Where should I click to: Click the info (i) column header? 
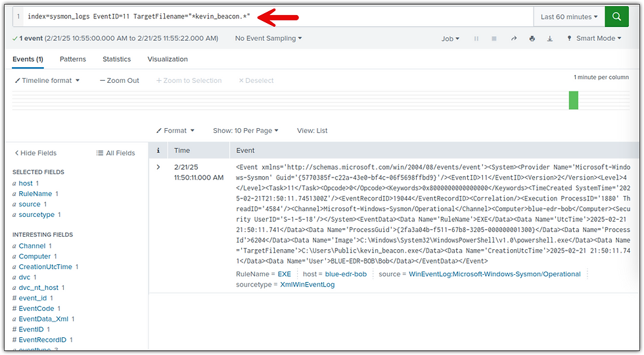158,151
